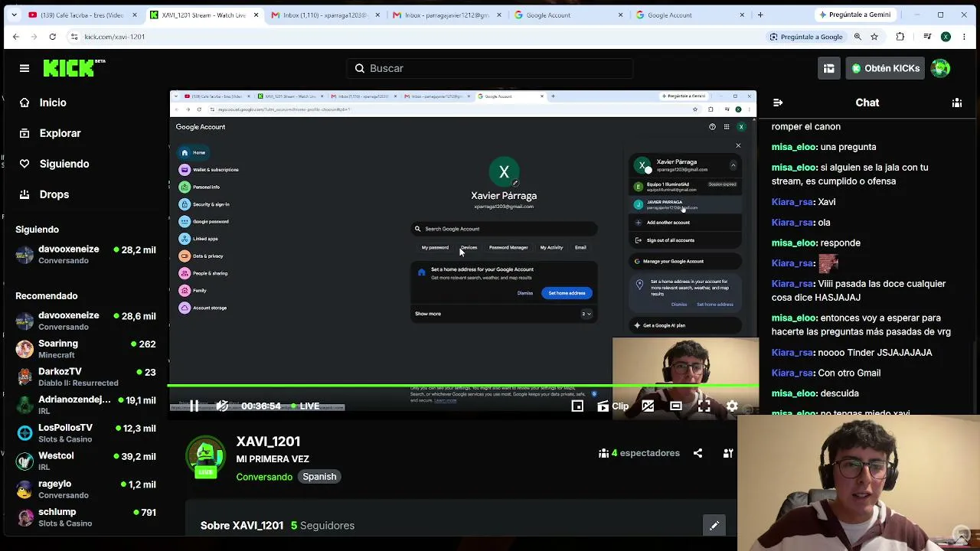980x551 pixels.
Task: Enter fullscreen on the video player
Action: click(704, 406)
